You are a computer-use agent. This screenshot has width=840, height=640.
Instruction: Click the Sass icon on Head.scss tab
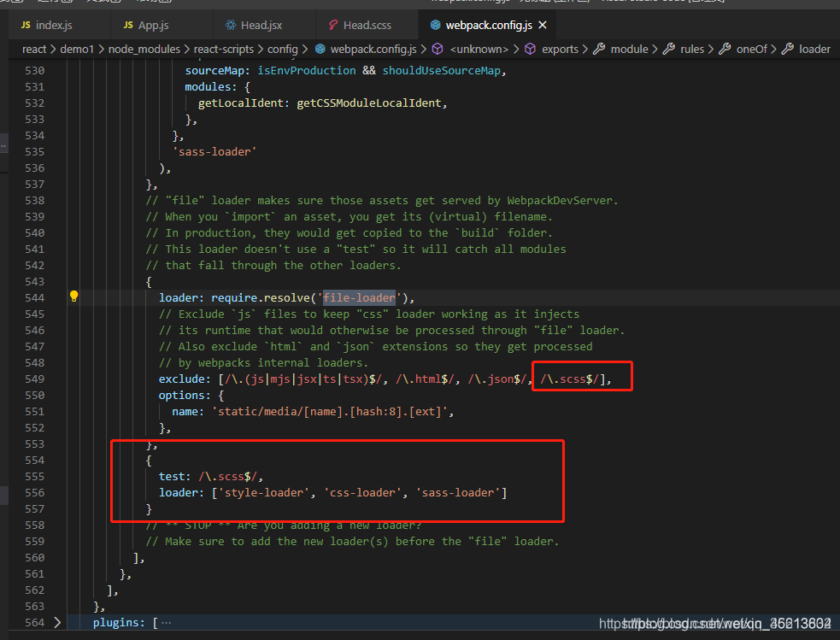[x=333, y=25]
